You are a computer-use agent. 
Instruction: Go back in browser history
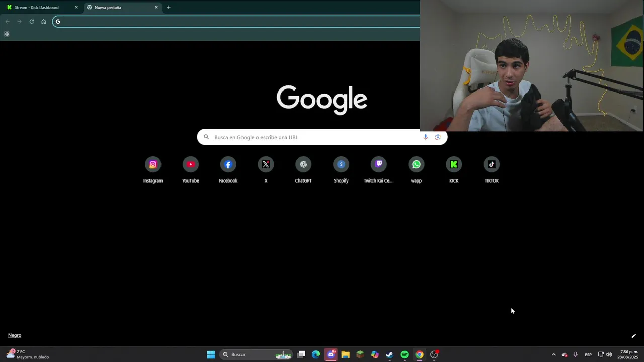[7, 22]
